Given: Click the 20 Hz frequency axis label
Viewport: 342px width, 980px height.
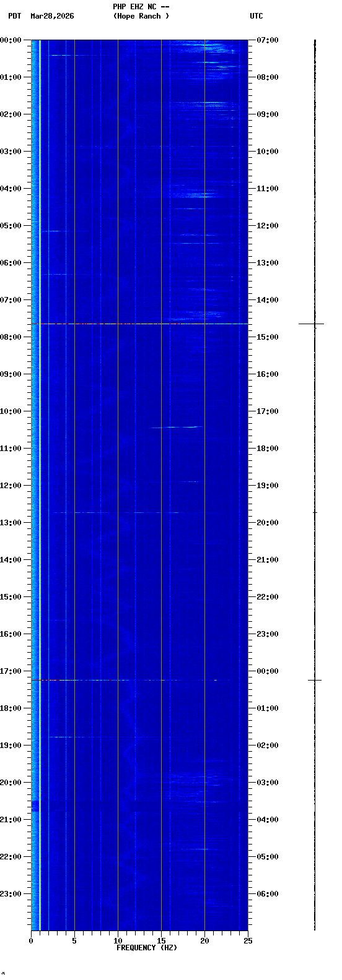Looking at the screenshot, I should pyautogui.click(x=204, y=941).
